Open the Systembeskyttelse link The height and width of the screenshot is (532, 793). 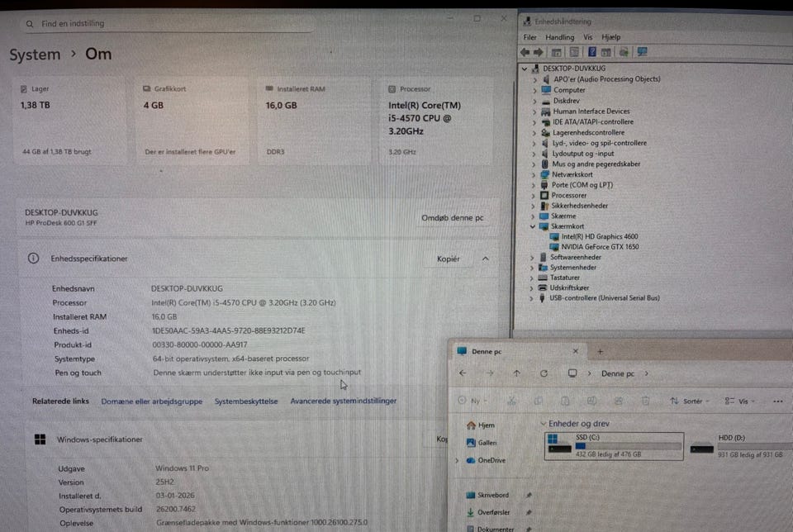[246, 401]
